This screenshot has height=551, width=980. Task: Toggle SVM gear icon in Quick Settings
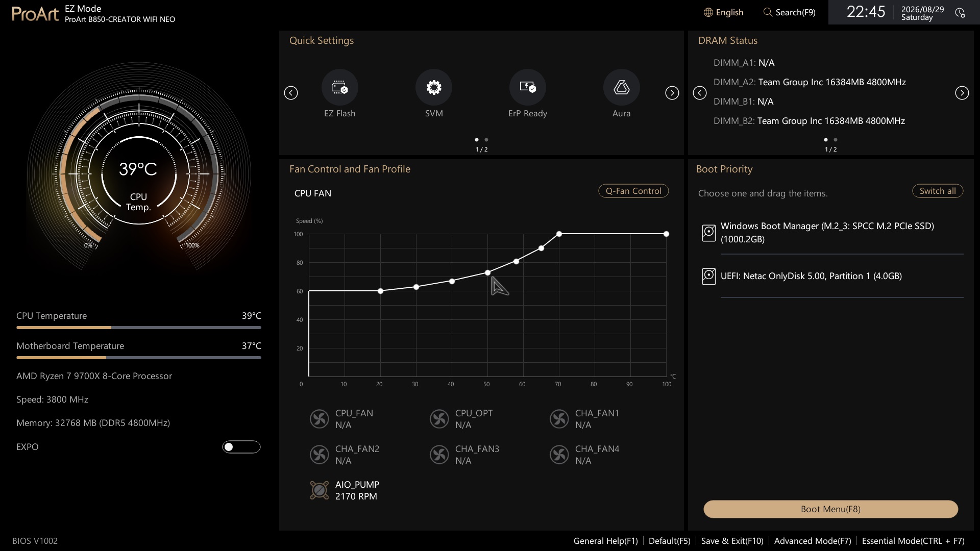434,87
